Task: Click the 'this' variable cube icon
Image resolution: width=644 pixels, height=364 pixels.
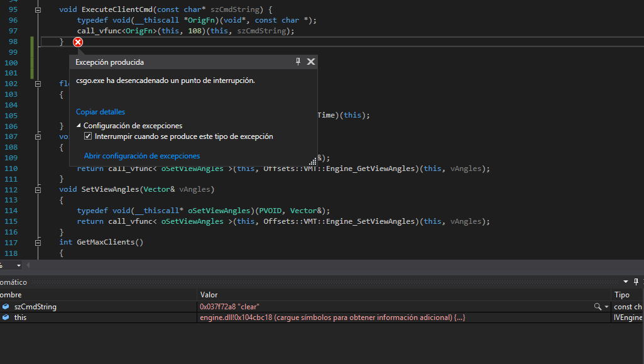Action: (x=6, y=317)
